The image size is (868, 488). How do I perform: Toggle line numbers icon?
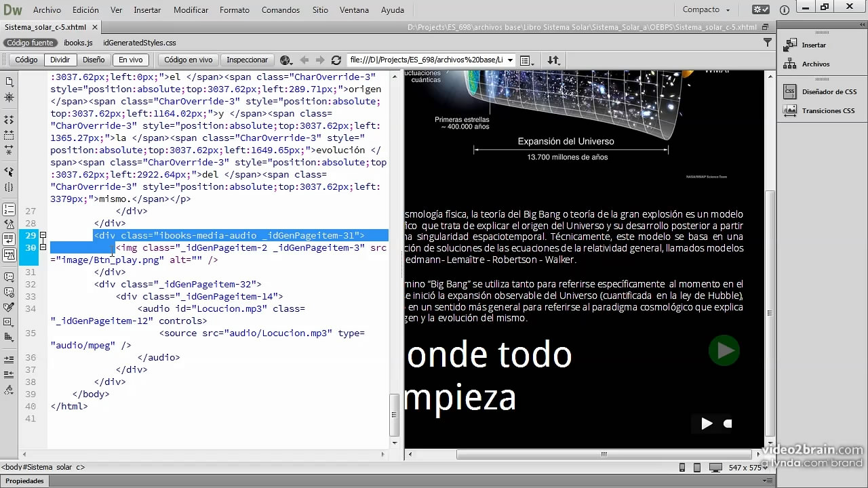9,209
